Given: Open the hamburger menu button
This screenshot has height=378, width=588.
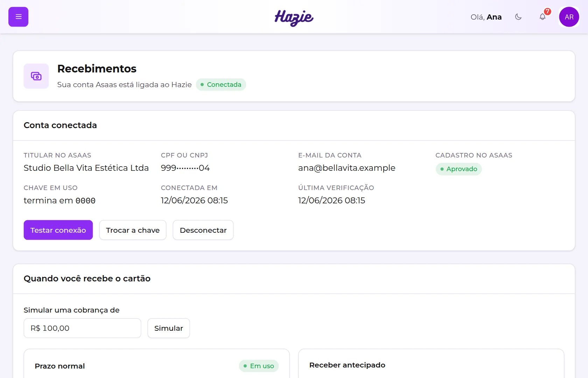Looking at the screenshot, I should [x=18, y=17].
